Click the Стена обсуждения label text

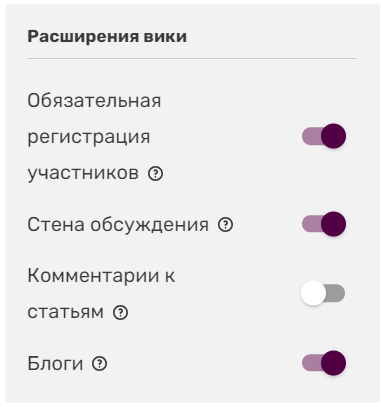point(118,225)
